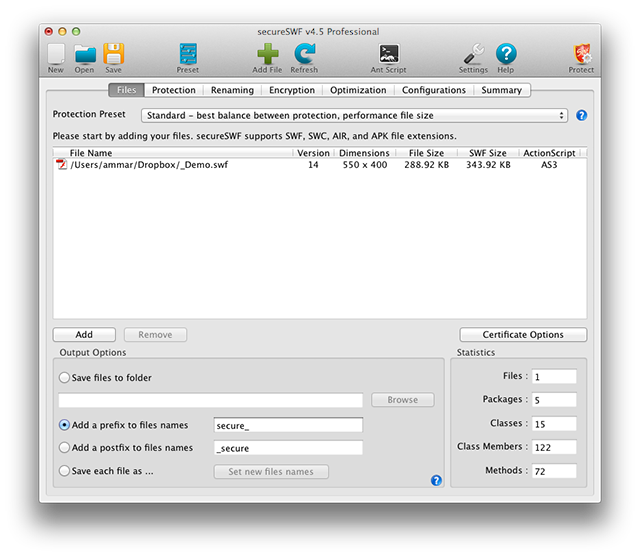Choose Add a prefix to files names
Viewport: 640px width, 557px height.
tap(65, 425)
